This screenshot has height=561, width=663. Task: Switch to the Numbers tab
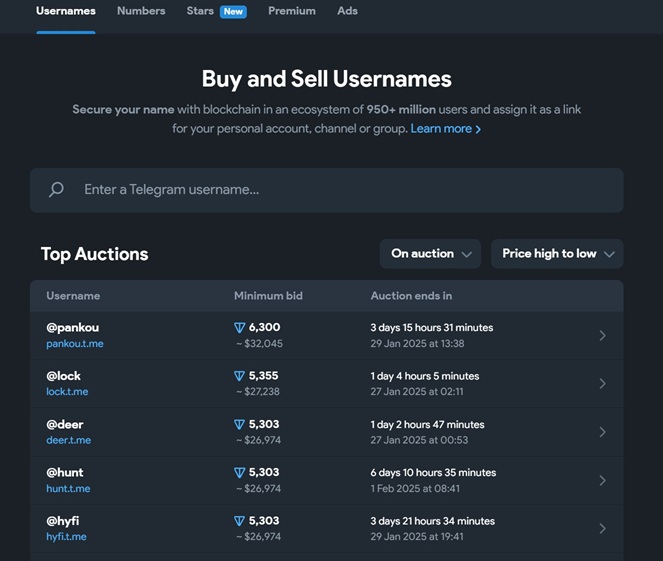pos(141,11)
